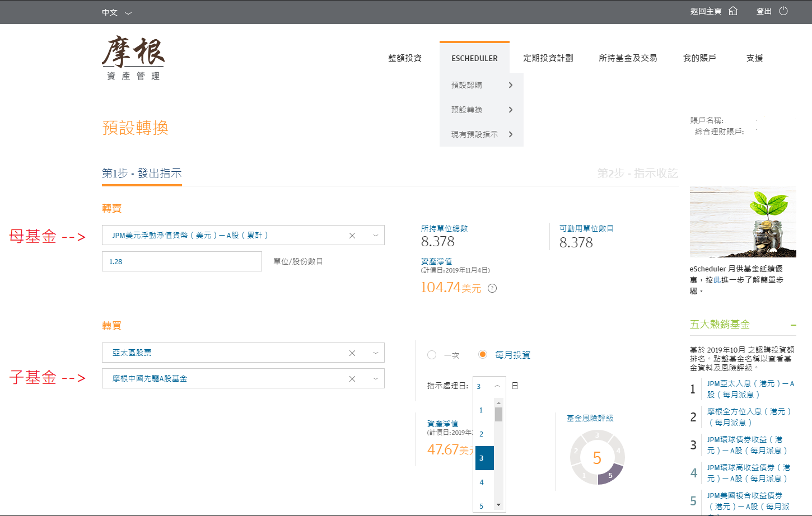Image resolution: width=812 pixels, height=516 pixels.
Task: Click the 此 link in eScheduler notice
Action: point(717,280)
